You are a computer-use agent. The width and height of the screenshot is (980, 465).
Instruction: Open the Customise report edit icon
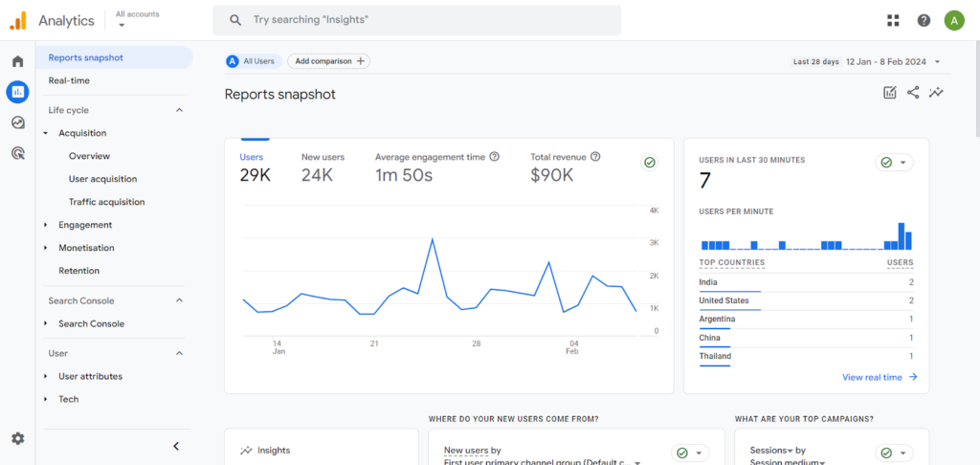pos(890,93)
